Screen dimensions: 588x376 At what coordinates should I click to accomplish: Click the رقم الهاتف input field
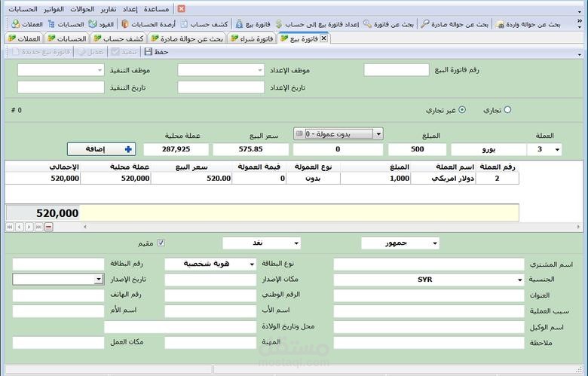coord(58,296)
